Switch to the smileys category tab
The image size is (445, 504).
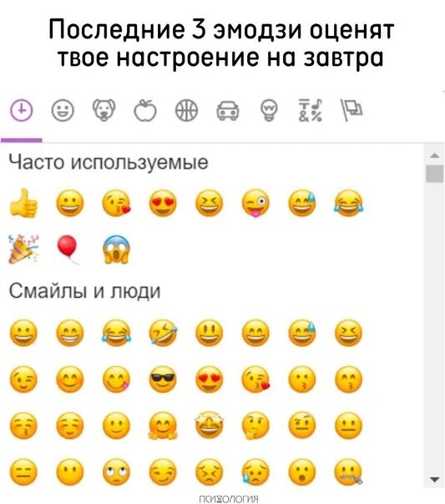(63, 111)
